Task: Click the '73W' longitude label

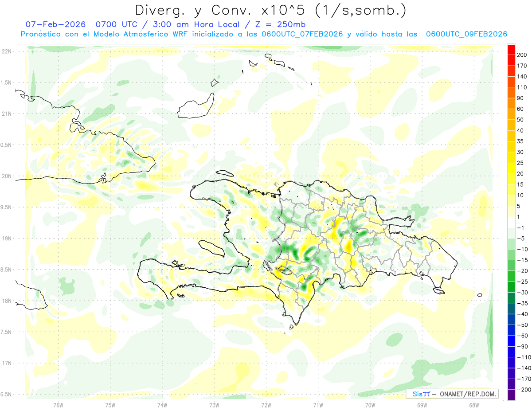Action: 214,405
